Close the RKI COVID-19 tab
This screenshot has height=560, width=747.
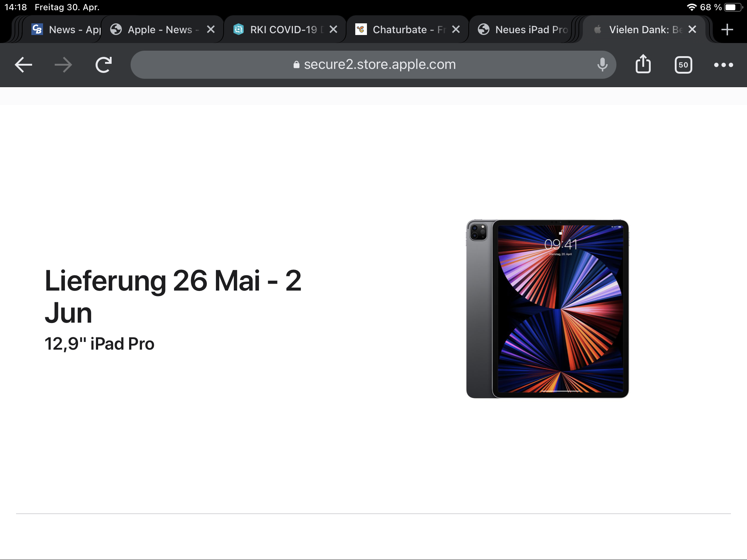coord(333,30)
